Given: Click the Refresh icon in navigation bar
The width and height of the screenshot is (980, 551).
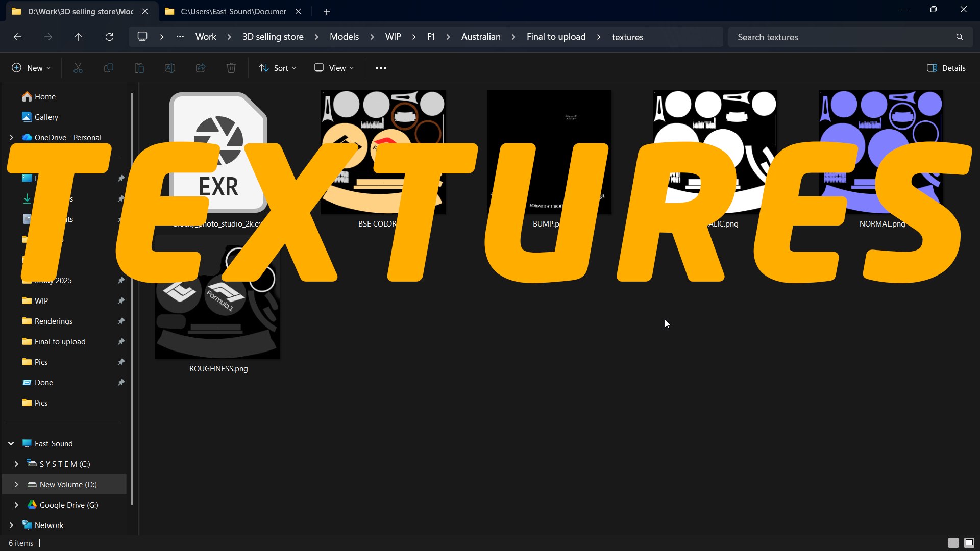Looking at the screenshot, I should pyautogui.click(x=109, y=37).
